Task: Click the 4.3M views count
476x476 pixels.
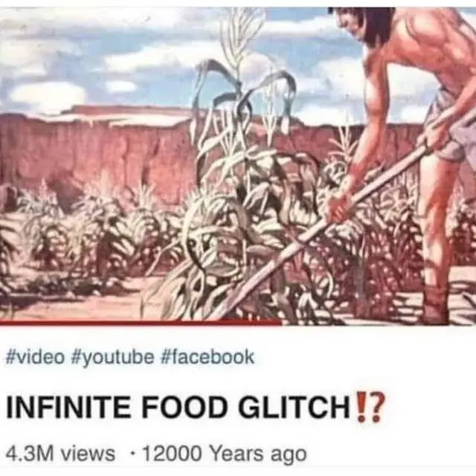Action: click(60, 454)
